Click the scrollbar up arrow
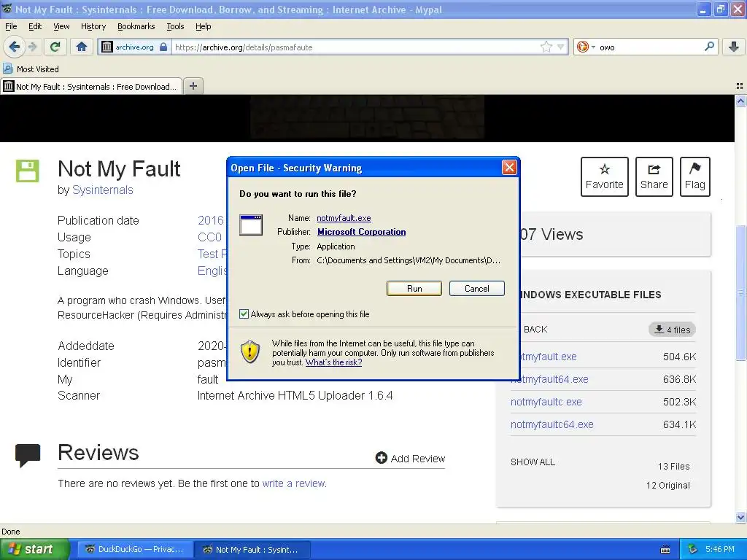The width and height of the screenshot is (747, 560). pyautogui.click(x=740, y=101)
